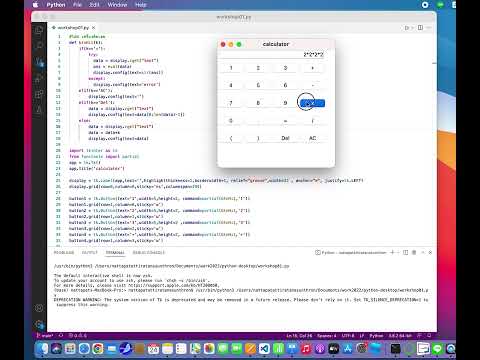Click the calculator button 5
Viewport: 480px width, 360px height.
click(x=258, y=85)
